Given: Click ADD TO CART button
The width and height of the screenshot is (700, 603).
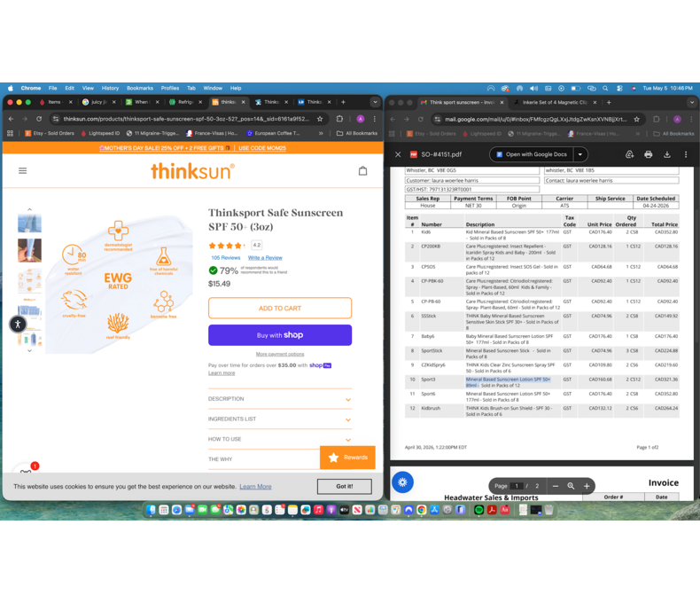Looking at the screenshot, I should pos(280,309).
